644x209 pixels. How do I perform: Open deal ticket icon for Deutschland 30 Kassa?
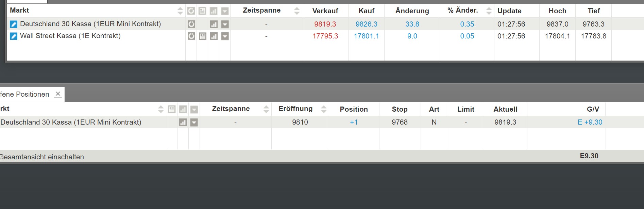point(14,24)
